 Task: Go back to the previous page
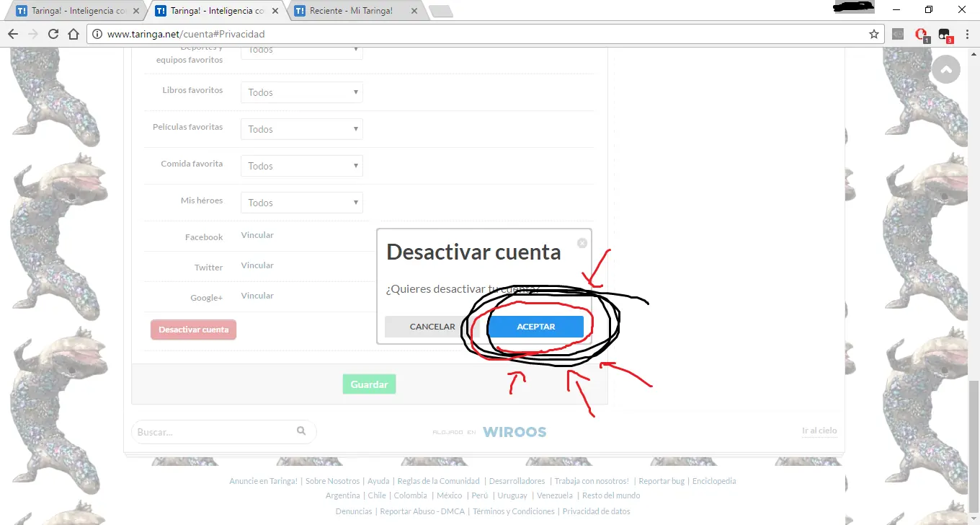(13, 34)
